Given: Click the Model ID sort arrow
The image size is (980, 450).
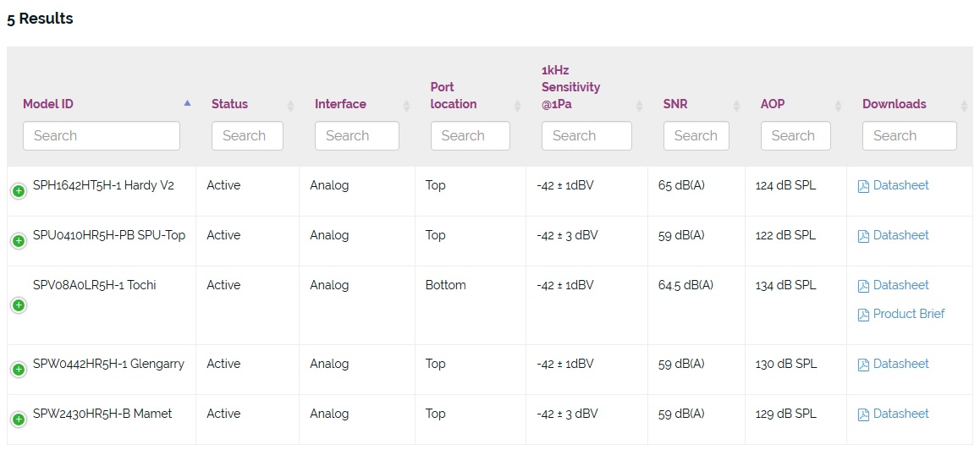Looking at the screenshot, I should click(x=187, y=103).
